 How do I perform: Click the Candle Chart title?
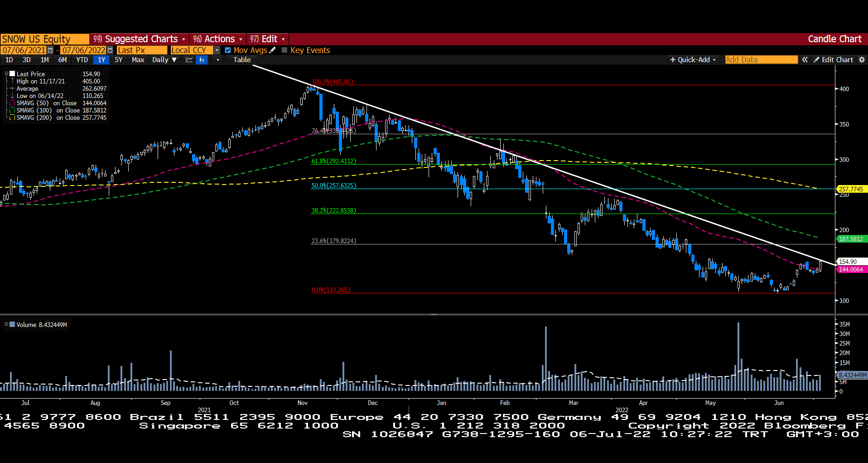click(x=834, y=39)
